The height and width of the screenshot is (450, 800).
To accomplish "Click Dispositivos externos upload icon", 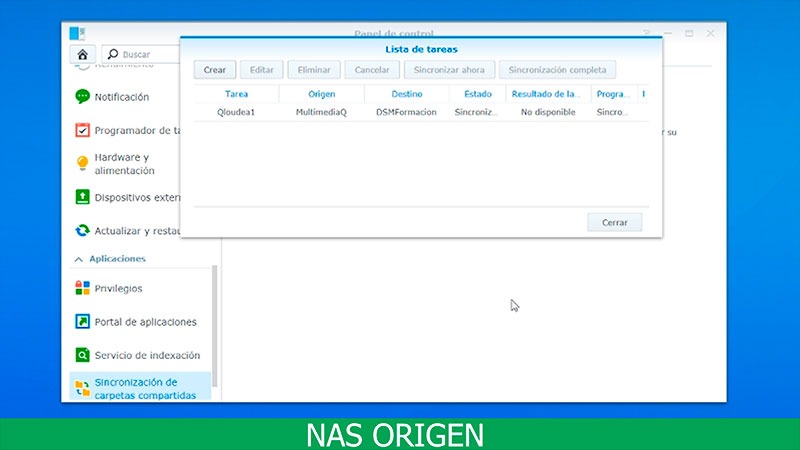I will pyautogui.click(x=82, y=197).
